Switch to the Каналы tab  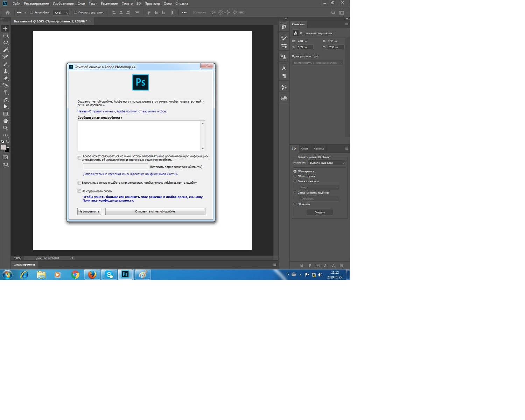(x=318, y=149)
